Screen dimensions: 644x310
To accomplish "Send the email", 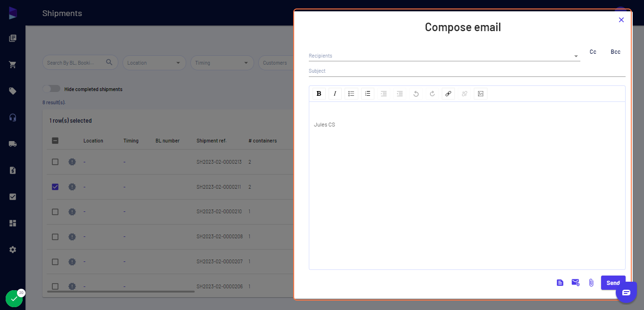I will (613, 283).
